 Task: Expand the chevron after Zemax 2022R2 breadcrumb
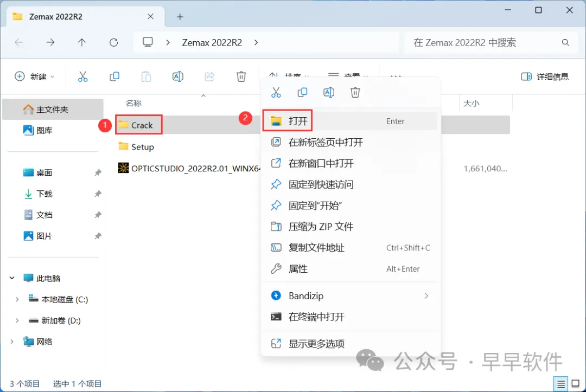click(x=256, y=42)
